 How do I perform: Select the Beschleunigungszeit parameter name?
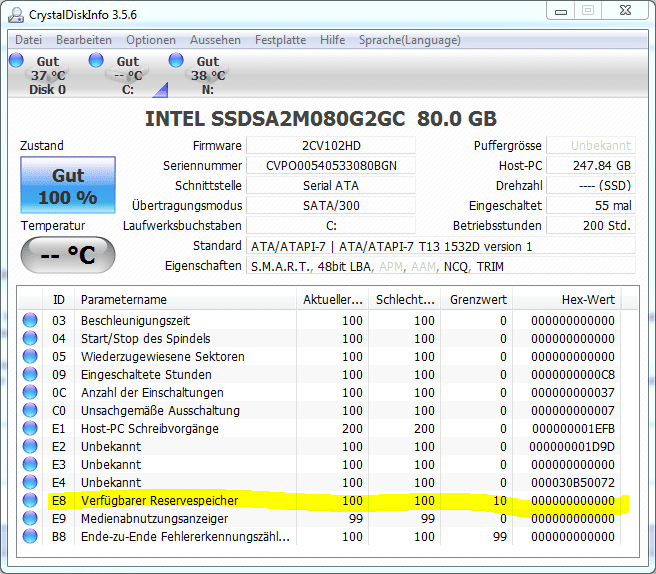(x=135, y=320)
